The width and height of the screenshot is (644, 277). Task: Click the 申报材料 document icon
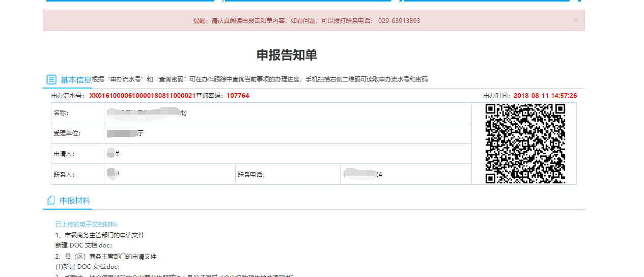pyautogui.click(x=51, y=201)
